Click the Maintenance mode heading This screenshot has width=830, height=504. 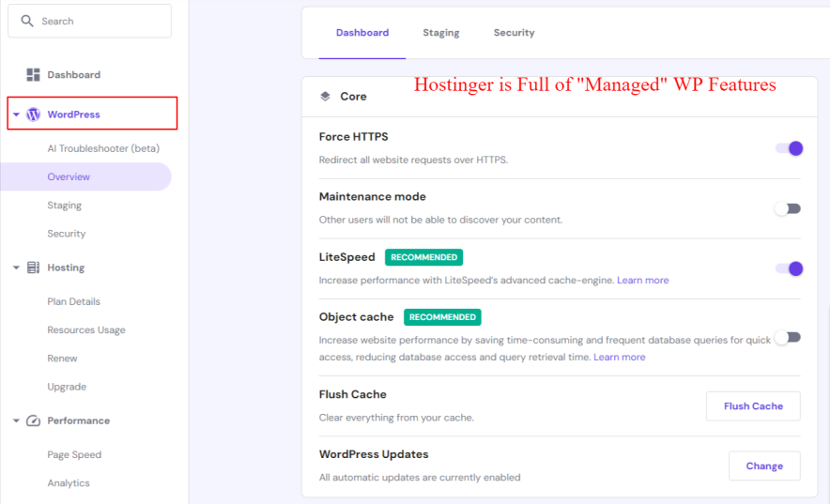(372, 196)
